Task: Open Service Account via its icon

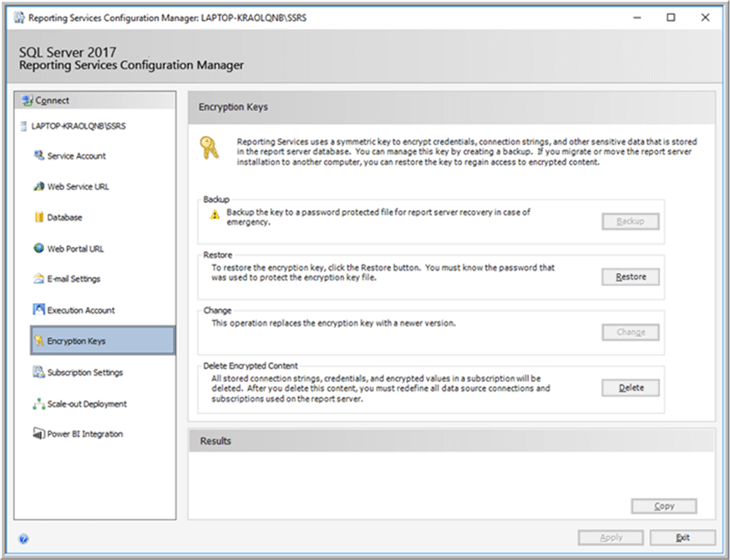Action: click(x=39, y=155)
